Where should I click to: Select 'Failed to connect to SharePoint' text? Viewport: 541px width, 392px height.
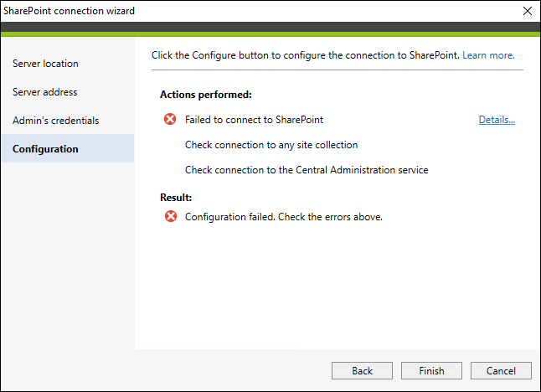(x=254, y=120)
